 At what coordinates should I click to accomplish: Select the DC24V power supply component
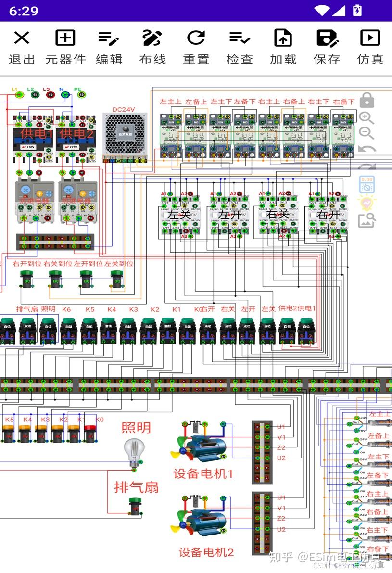[x=125, y=138]
